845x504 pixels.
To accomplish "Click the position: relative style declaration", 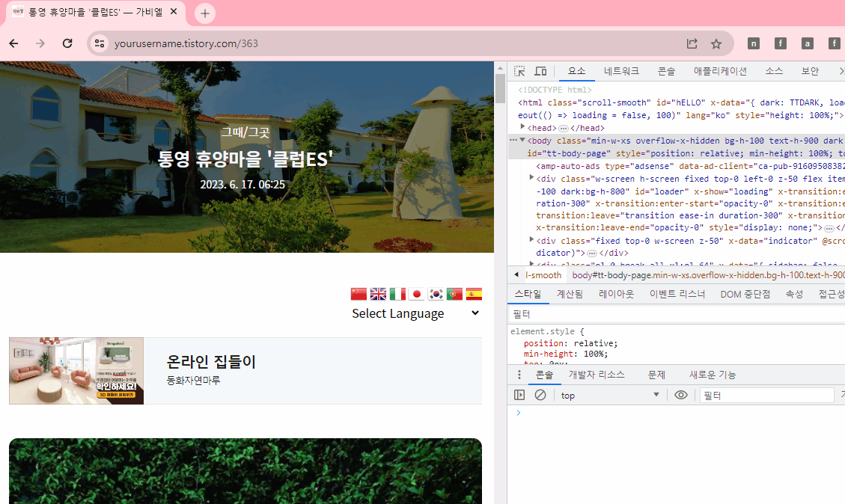I will point(571,343).
